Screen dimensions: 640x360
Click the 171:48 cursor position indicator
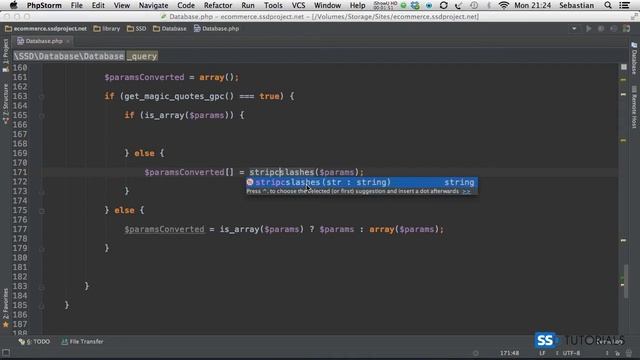[x=509, y=353]
